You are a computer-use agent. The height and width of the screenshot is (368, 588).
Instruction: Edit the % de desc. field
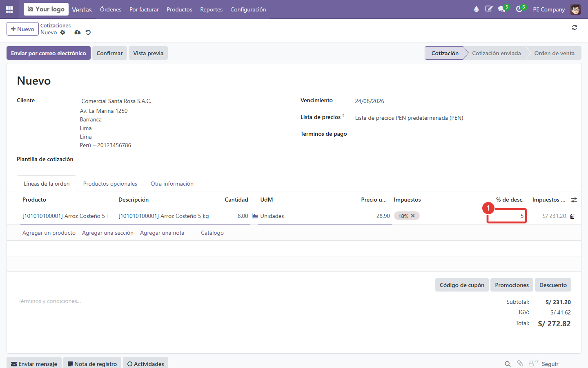click(x=507, y=216)
